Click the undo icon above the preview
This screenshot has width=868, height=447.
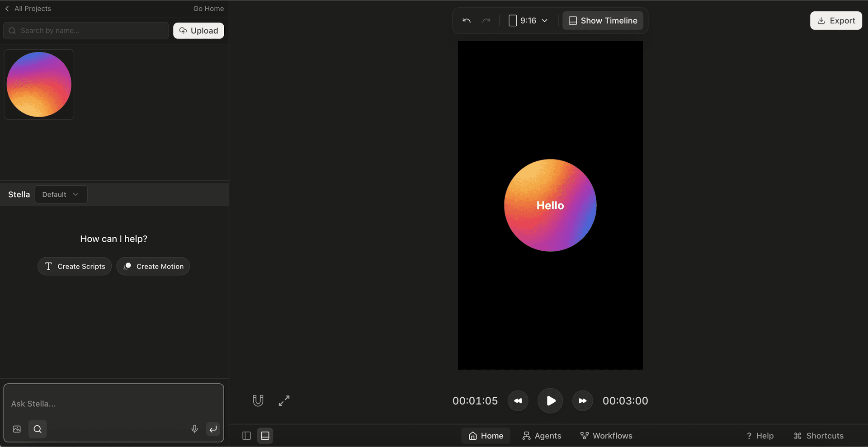click(x=466, y=20)
